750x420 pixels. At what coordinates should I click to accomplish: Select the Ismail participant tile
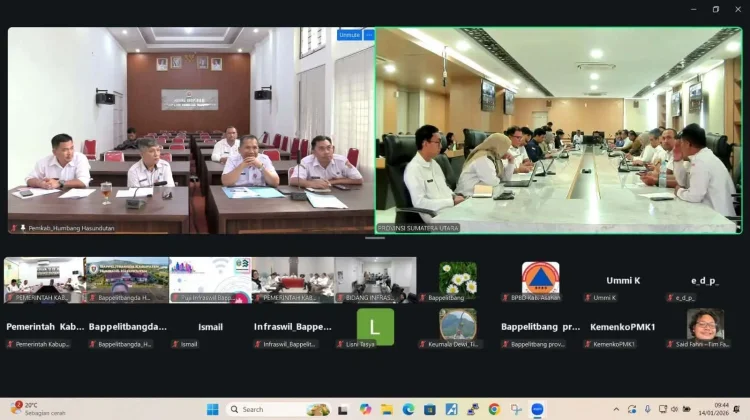click(x=210, y=327)
